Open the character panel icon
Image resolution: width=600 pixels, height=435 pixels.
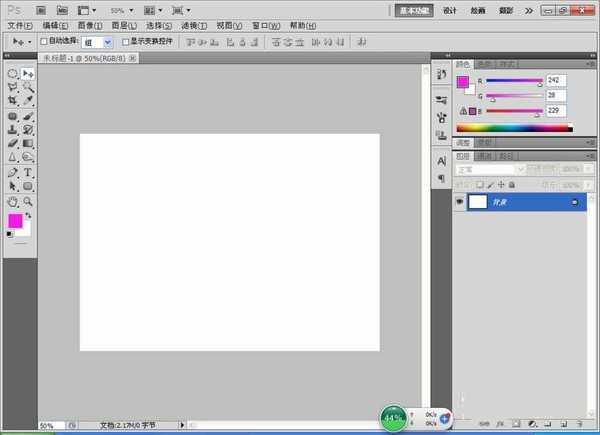tap(441, 160)
